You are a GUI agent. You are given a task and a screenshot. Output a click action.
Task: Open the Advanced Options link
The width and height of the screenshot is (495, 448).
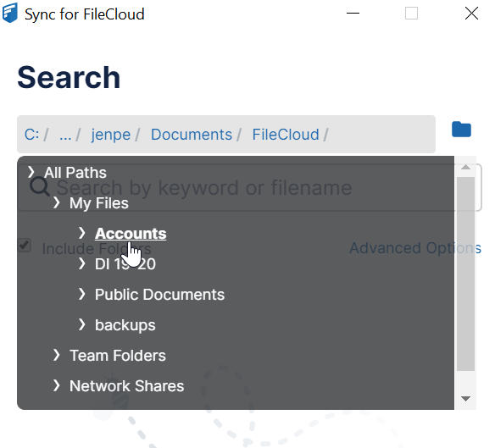415,248
